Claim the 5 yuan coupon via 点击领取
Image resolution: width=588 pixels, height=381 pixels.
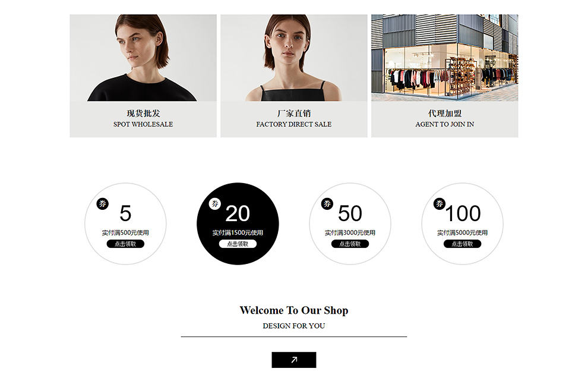(125, 244)
